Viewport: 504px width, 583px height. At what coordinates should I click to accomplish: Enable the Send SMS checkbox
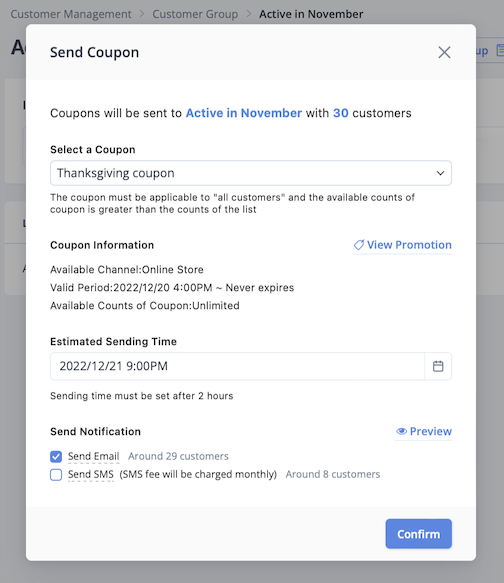tap(56, 475)
